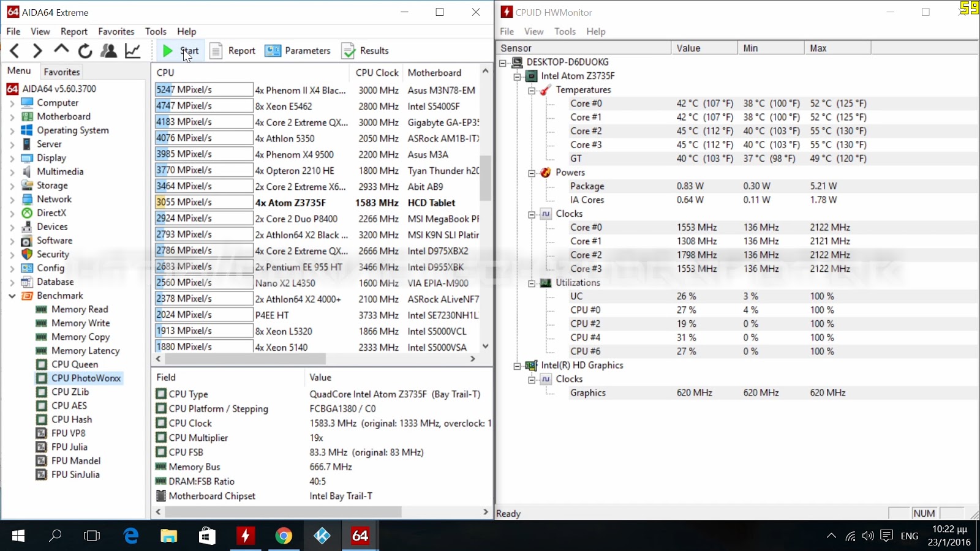The image size is (980, 551).
Task: Expand the Motherboard tree node
Action: click(12, 117)
